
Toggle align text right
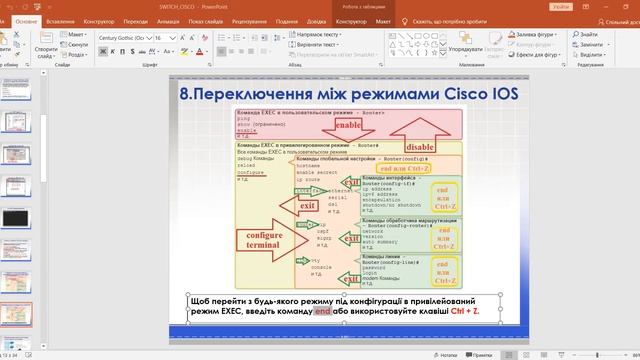241,51
